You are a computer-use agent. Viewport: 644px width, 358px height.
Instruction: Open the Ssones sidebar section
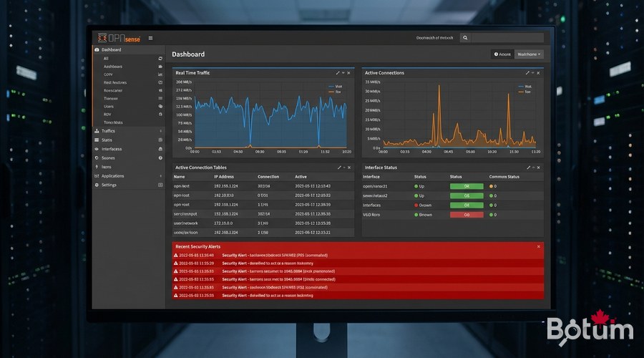click(109, 158)
